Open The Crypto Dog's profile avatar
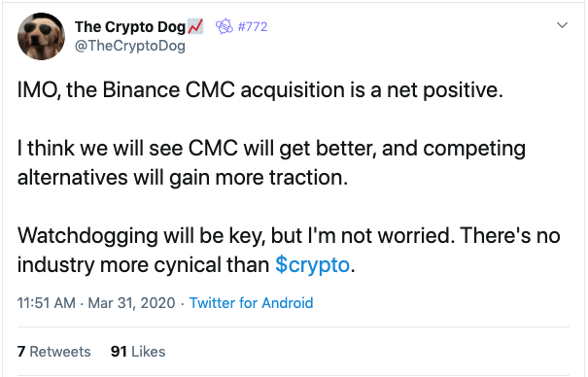 point(41,36)
